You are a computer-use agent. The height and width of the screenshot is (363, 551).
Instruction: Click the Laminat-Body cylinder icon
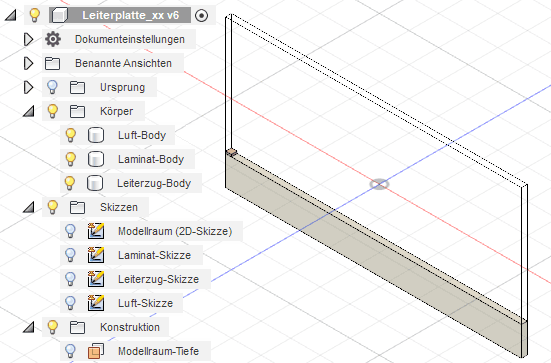pos(96,159)
